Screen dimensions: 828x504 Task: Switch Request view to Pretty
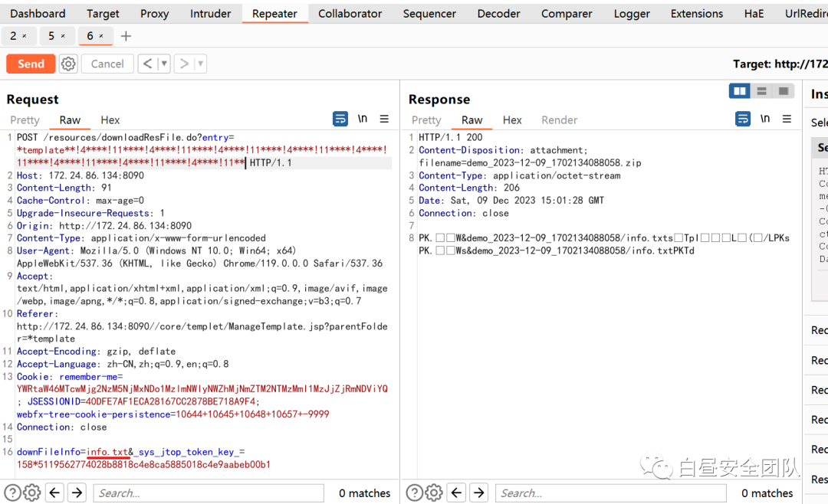[x=25, y=119]
